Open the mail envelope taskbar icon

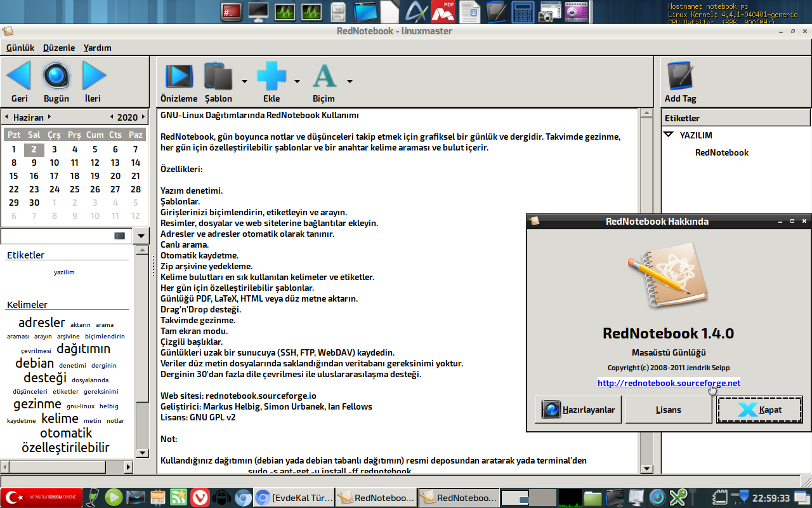click(136, 497)
